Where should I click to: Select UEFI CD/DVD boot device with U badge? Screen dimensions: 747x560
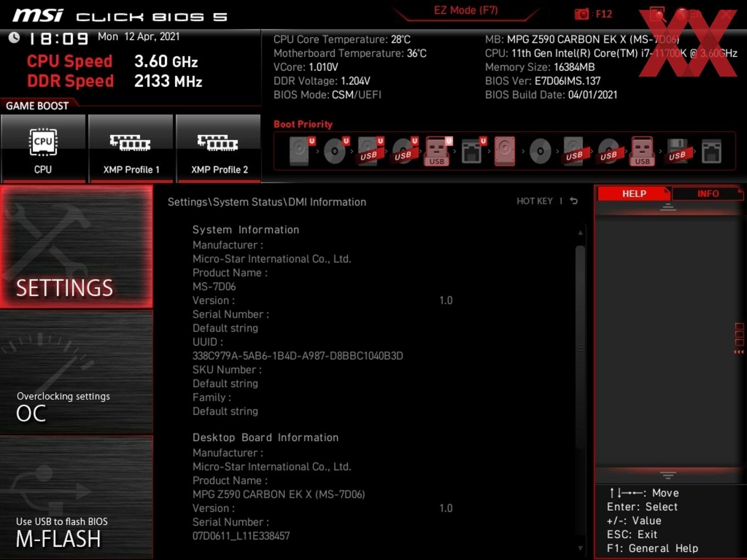[336, 151]
